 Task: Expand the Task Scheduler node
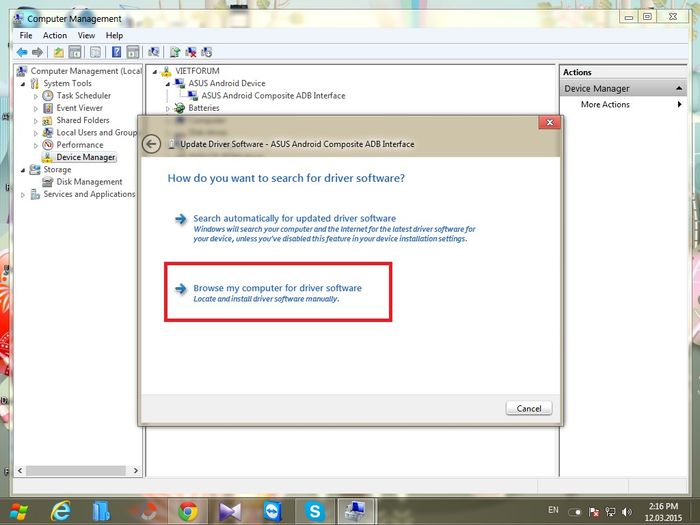tap(36, 96)
